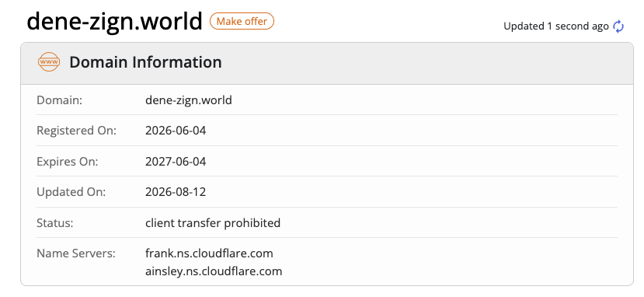
Task: Click the Domain Information title text
Action: tap(145, 62)
